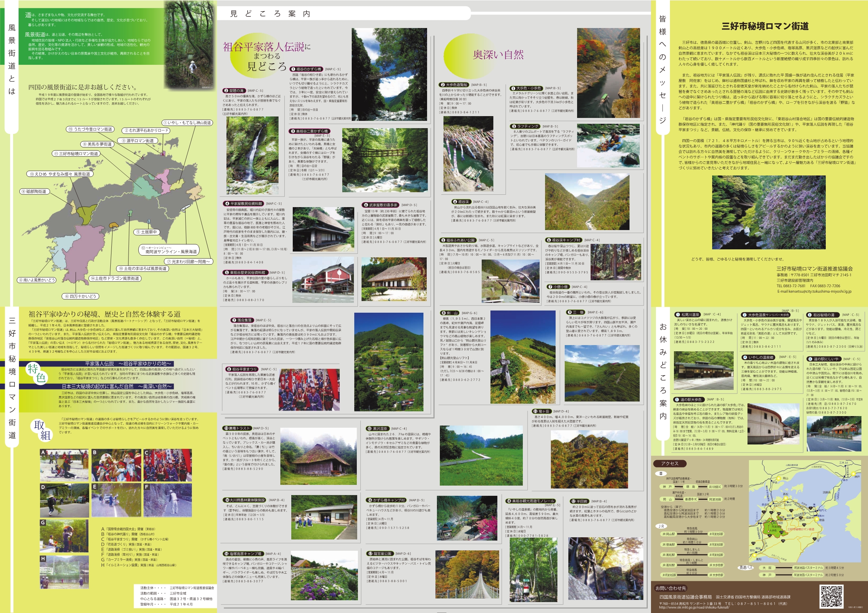Open the whitewater rafting photo
The width and height of the screenshot is (868, 613).
tap(608, 146)
